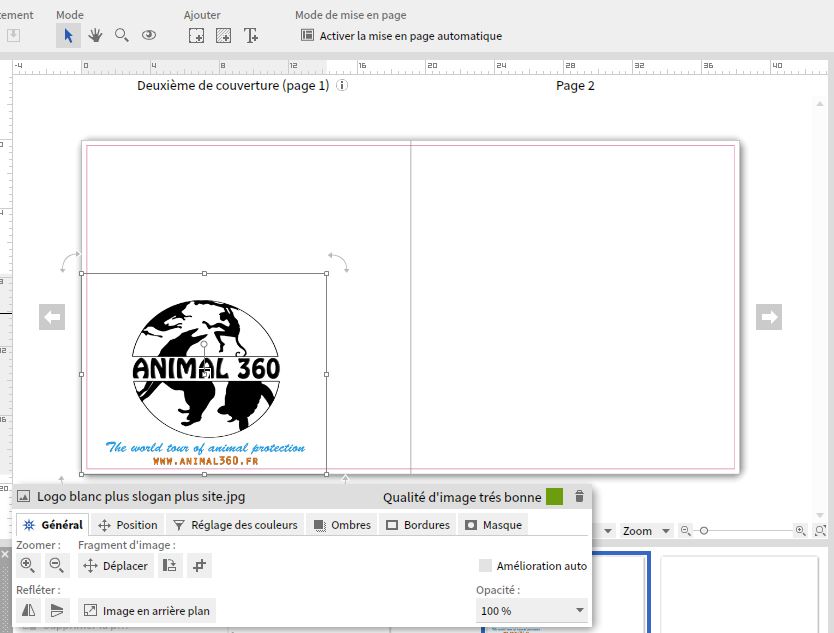Click Page 2 title label
The width and height of the screenshot is (834, 633).
pos(575,86)
